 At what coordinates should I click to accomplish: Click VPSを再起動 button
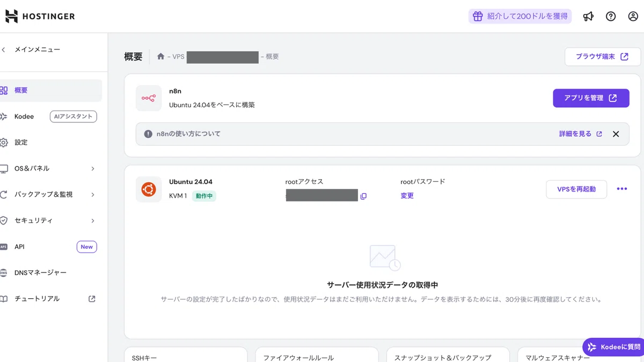tap(576, 189)
